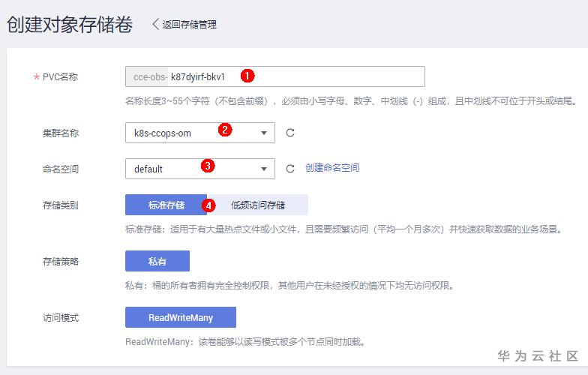Click red marker number 2

[223, 129]
